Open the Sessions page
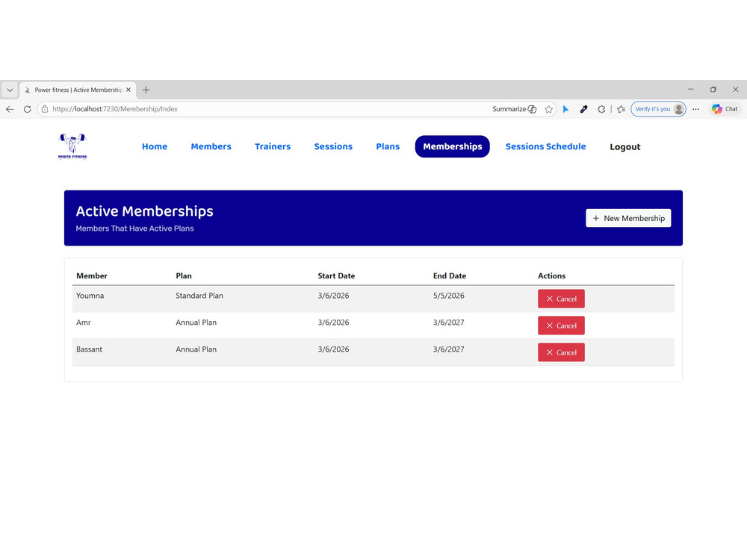Viewport: 747px width, 560px height. (333, 146)
